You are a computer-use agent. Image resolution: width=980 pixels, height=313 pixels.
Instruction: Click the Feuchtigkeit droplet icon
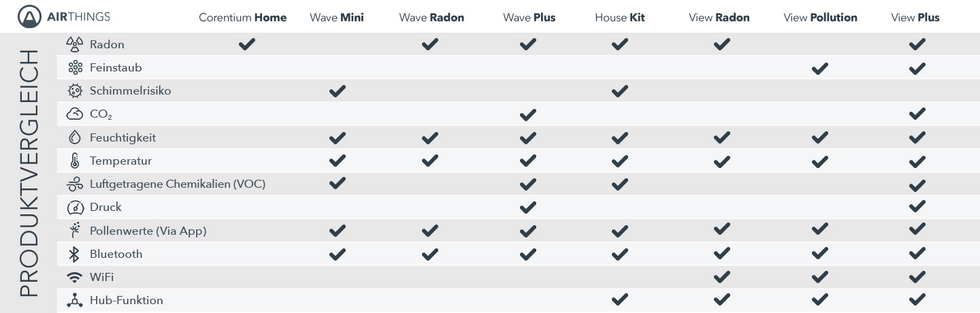pyautogui.click(x=74, y=137)
